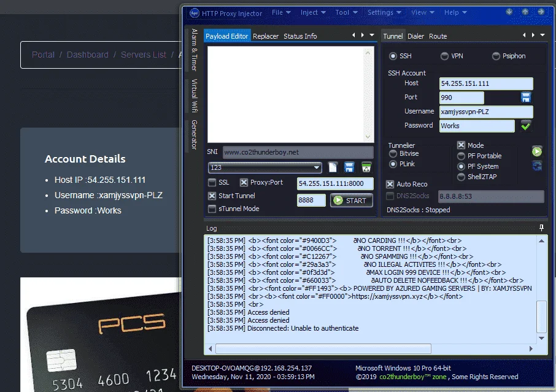The image size is (556, 392).
Task: Click the START button
Action: 352,201
